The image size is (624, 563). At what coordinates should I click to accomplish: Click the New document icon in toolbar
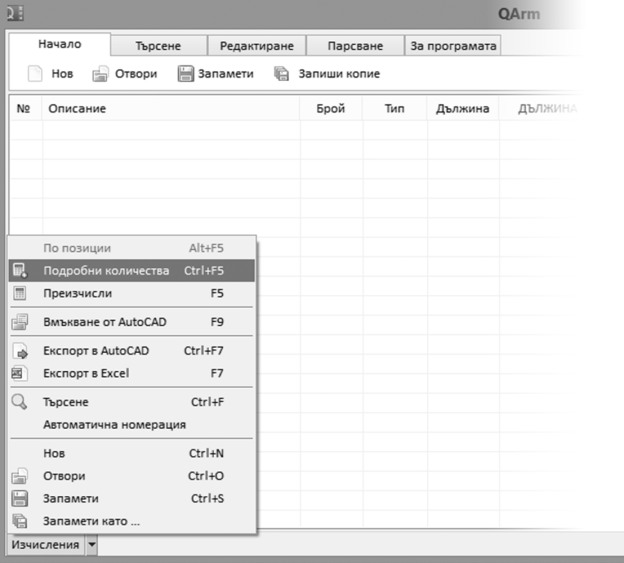pyautogui.click(x=35, y=74)
